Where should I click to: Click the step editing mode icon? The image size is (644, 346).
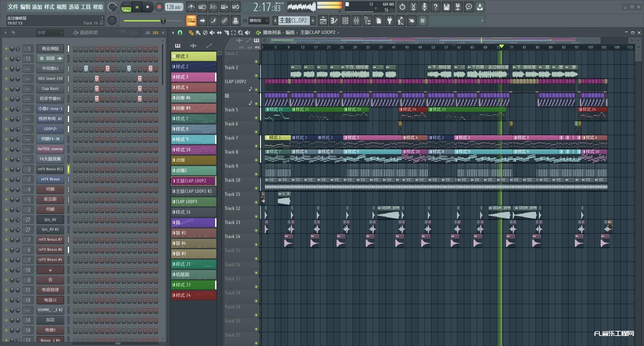213,21
